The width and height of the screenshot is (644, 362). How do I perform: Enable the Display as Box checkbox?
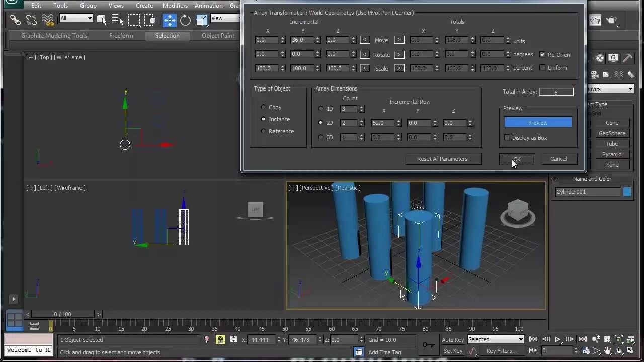507,138
